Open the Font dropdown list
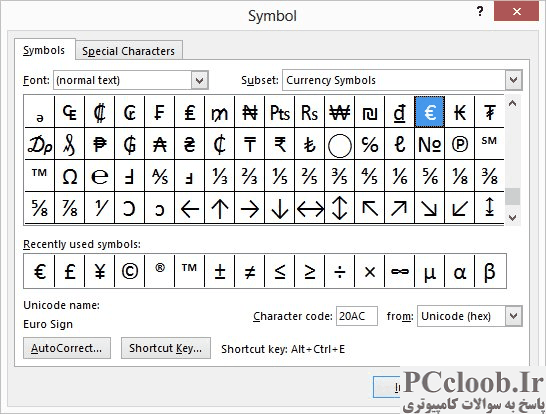 [x=200, y=80]
